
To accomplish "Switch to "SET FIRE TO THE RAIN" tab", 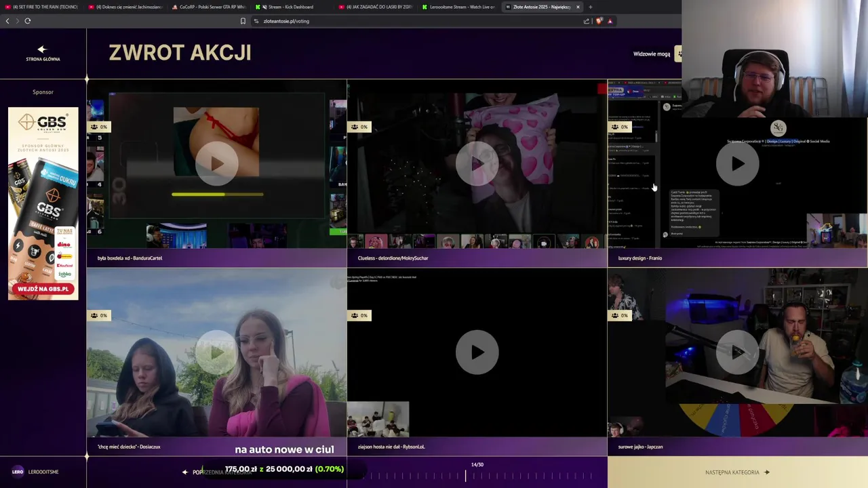I will pyautogui.click(x=41, y=7).
